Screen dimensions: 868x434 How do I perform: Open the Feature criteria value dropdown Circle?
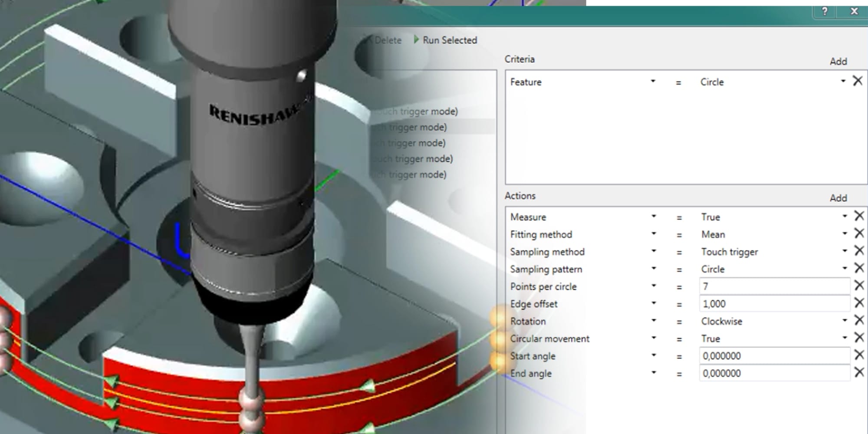[x=843, y=81]
